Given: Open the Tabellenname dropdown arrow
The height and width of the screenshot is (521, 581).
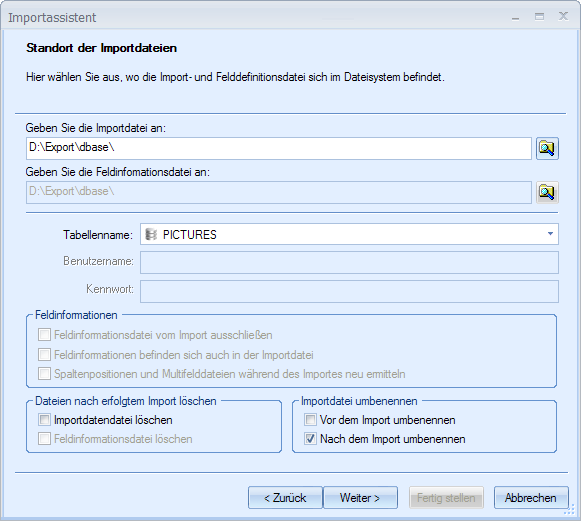Looking at the screenshot, I should tap(550, 234).
